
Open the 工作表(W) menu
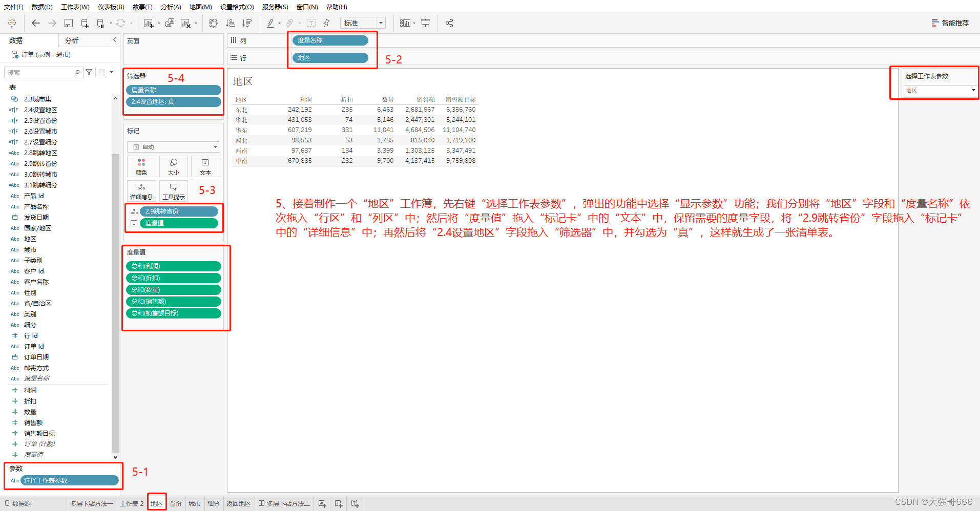click(x=75, y=7)
